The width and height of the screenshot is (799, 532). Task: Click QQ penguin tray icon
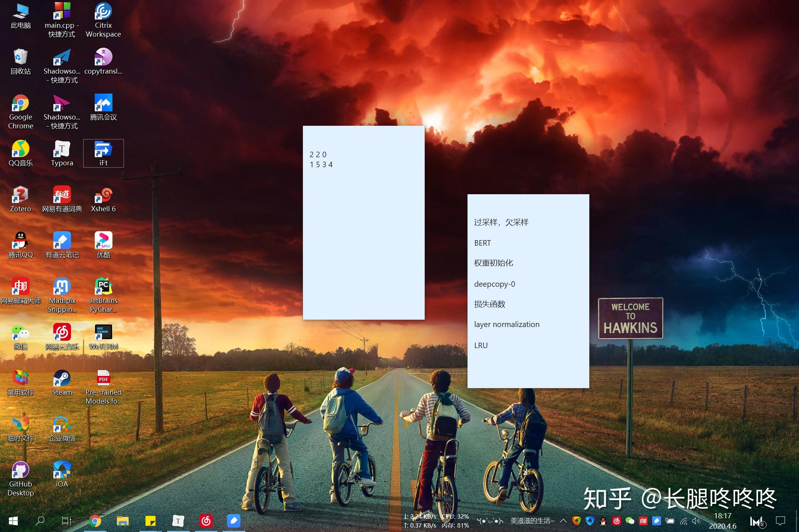(x=603, y=521)
